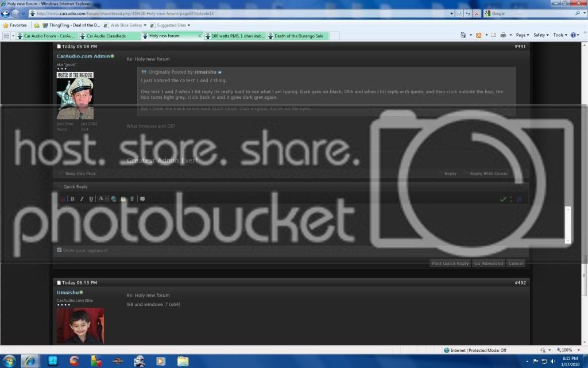The height and width of the screenshot is (368, 588).
Task: Click the Read Mail envelope icon
Action: [493, 35]
